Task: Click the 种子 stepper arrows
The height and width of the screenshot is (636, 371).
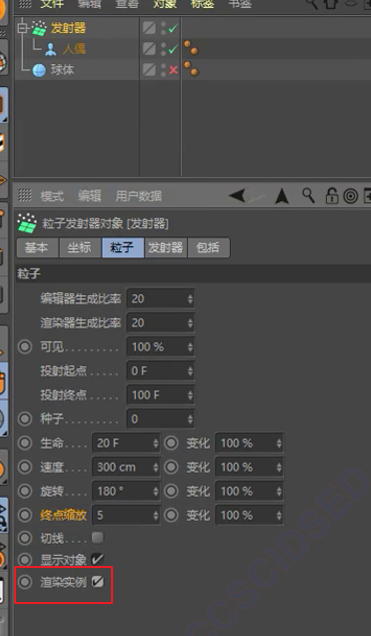Action: point(190,419)
